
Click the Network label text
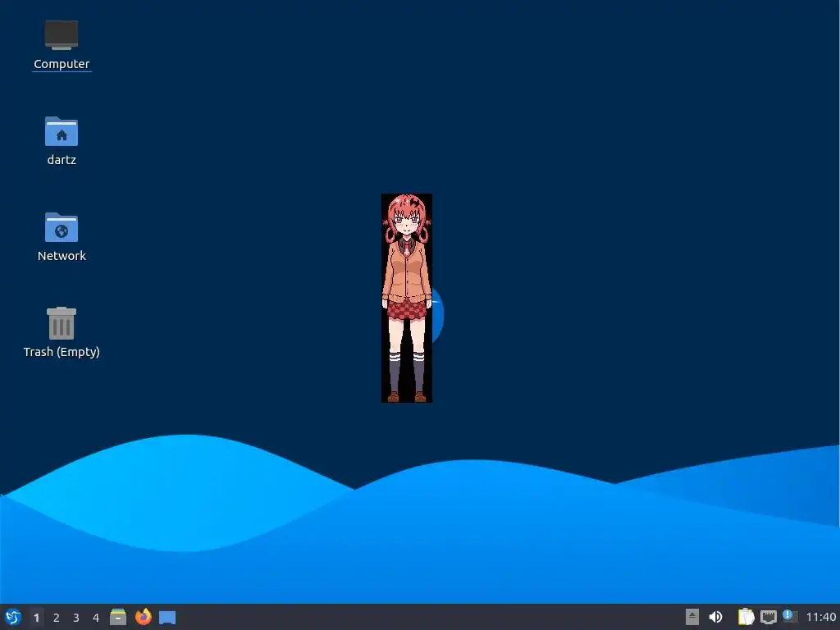coord(62,256)
